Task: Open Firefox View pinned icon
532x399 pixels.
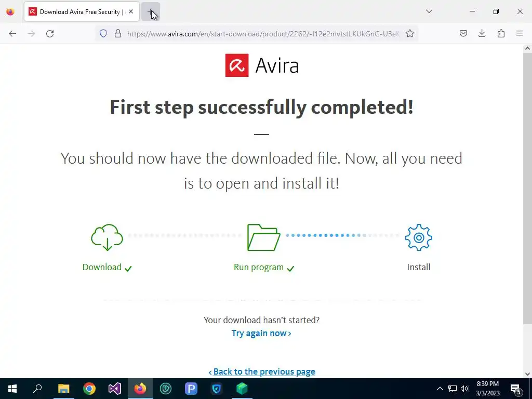Action: coord(10,12)
